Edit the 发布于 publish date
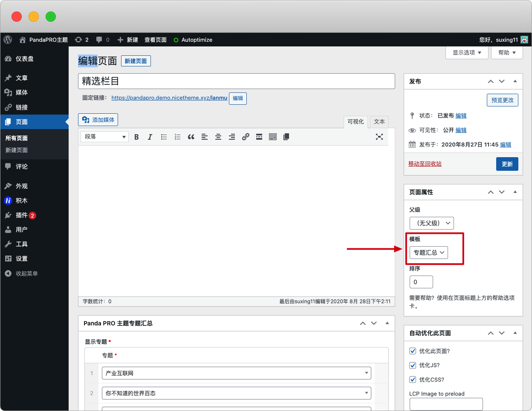Viewport: 532px width, 411px height. (x=506, y=144)
